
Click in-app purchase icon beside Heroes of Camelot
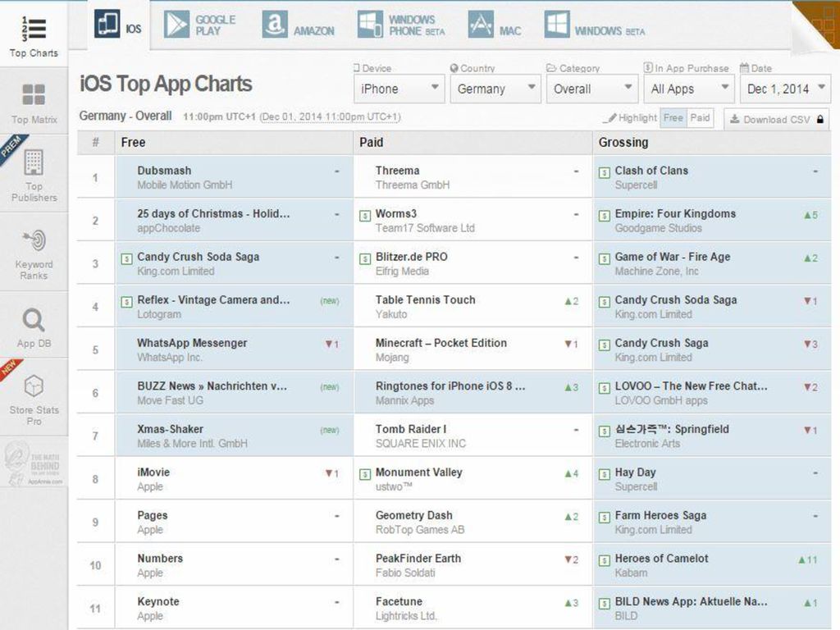pyautogui.click(x=605, y=560)
